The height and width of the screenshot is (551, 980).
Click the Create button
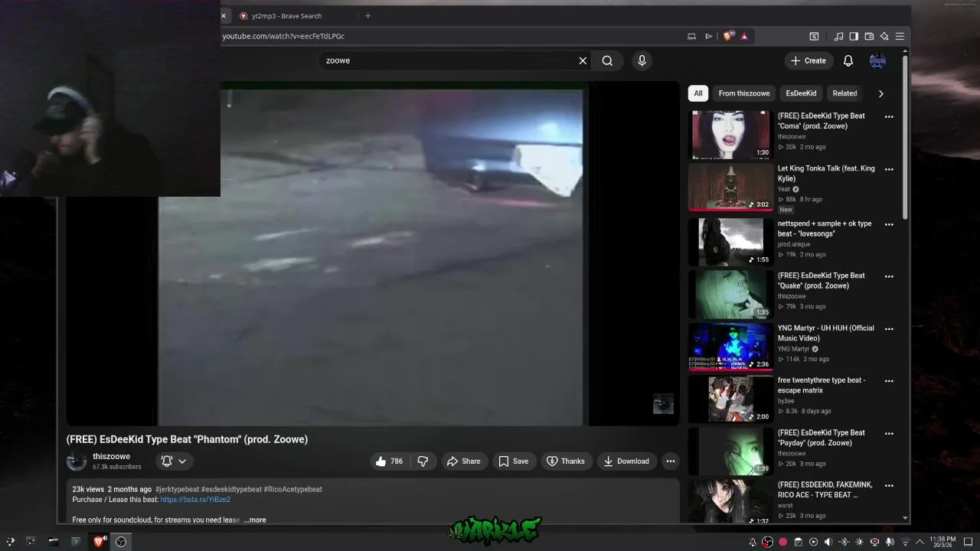point(808,60)
